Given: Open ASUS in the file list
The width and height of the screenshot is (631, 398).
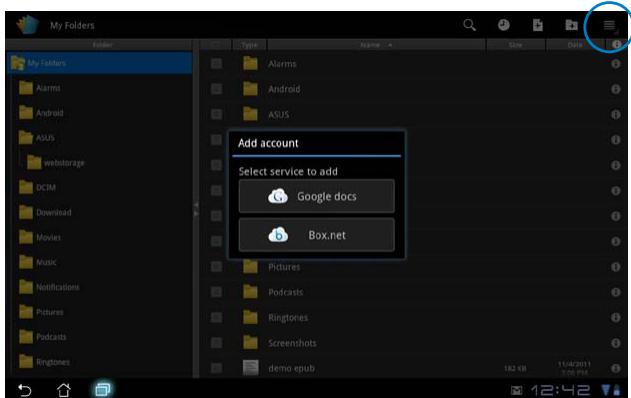Looking at the screenshot, I should click(278, 115).
